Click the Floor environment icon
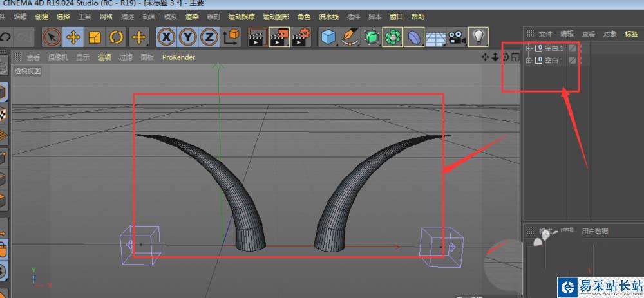The image size is (644, 298). (435, 38)
